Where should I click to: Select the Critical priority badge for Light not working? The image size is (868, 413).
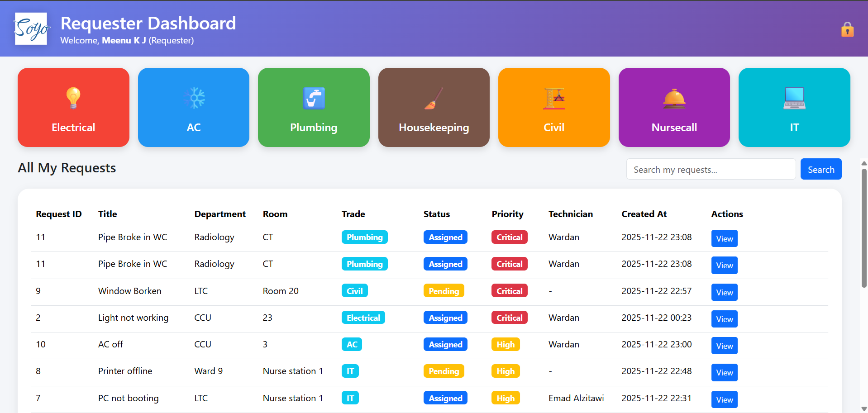(x=509, y=318)
